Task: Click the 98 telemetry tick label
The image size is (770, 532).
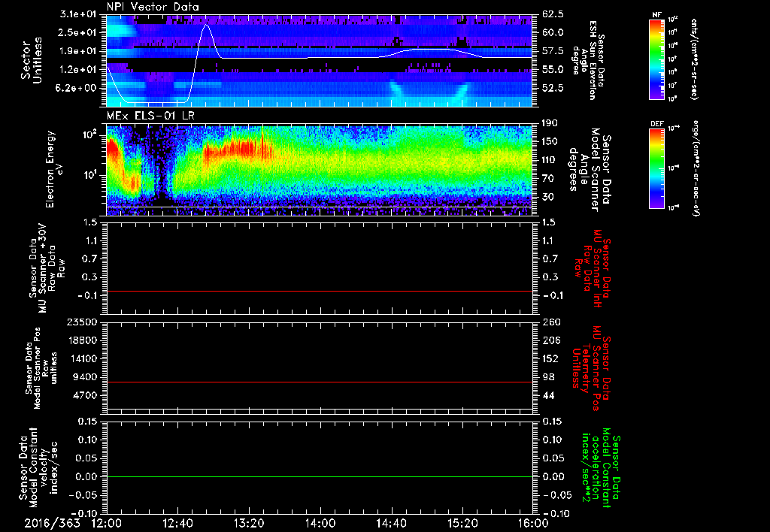Action: [x=547, y=377]
